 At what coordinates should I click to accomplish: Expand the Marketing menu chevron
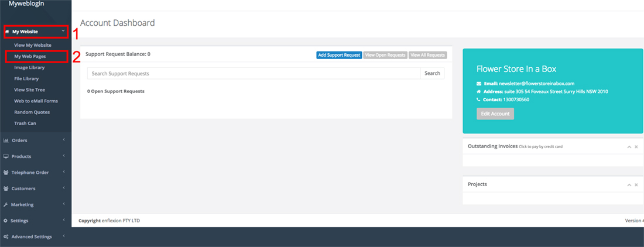click(x=64, y=204)
